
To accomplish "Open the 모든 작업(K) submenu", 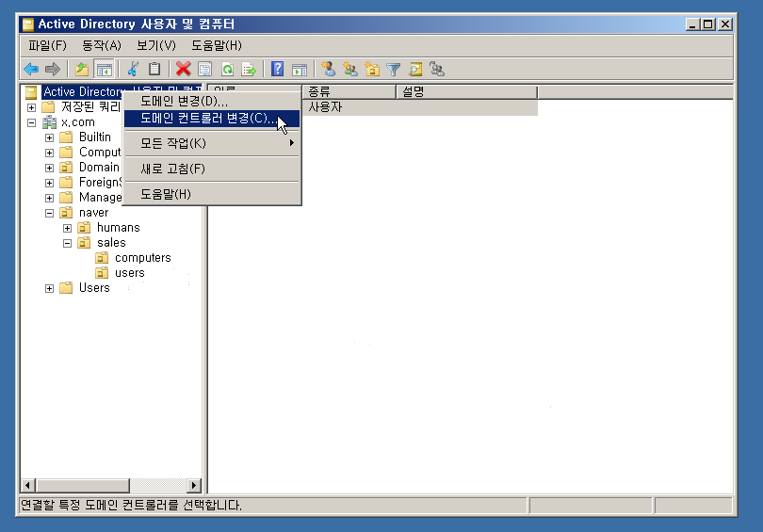I will 212,143.
